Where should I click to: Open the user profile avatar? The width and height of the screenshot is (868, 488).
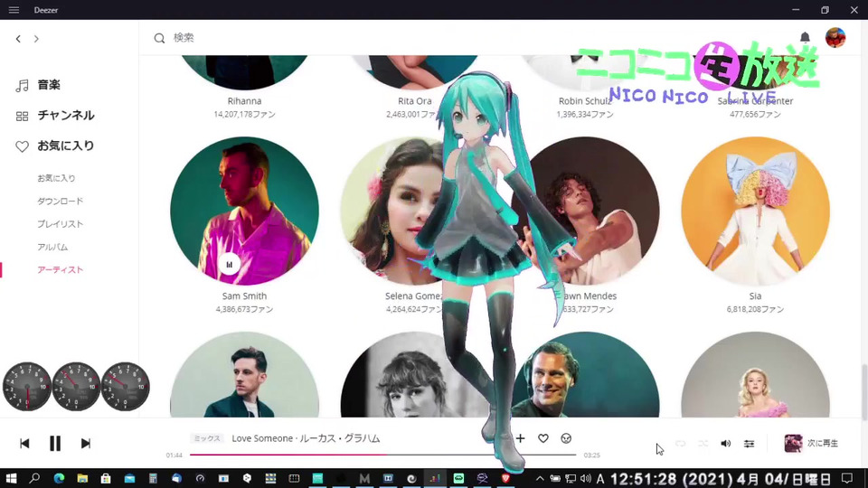(835, 38)
